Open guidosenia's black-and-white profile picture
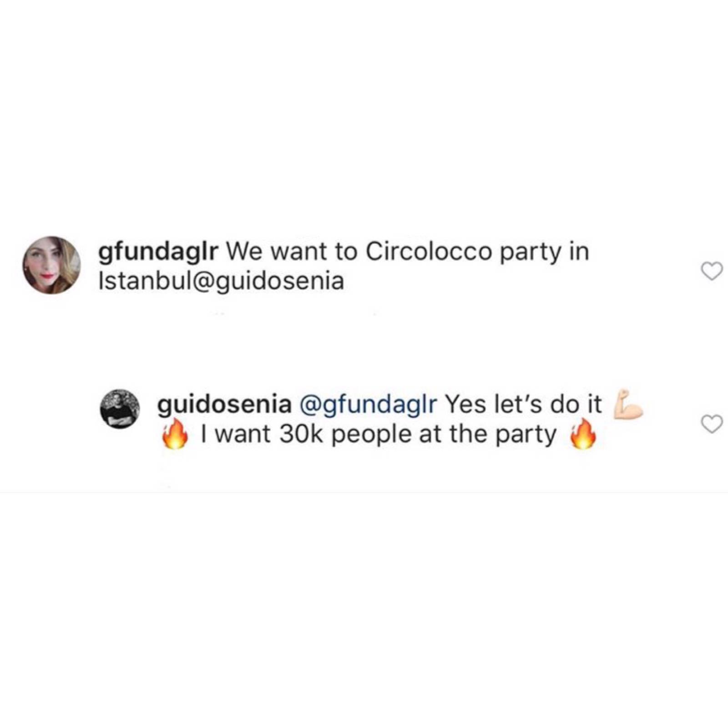Image resolution: width=728 pixels, height=728 pixels. point(120,409)
